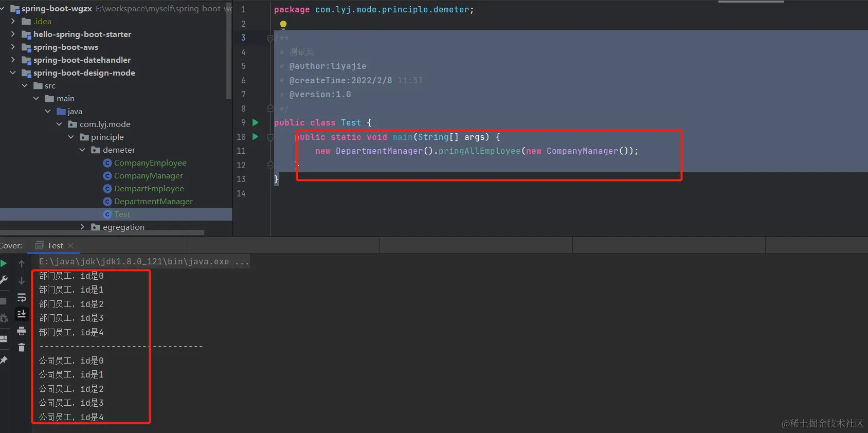Expand the spring-boot-datehandler module

13,60
